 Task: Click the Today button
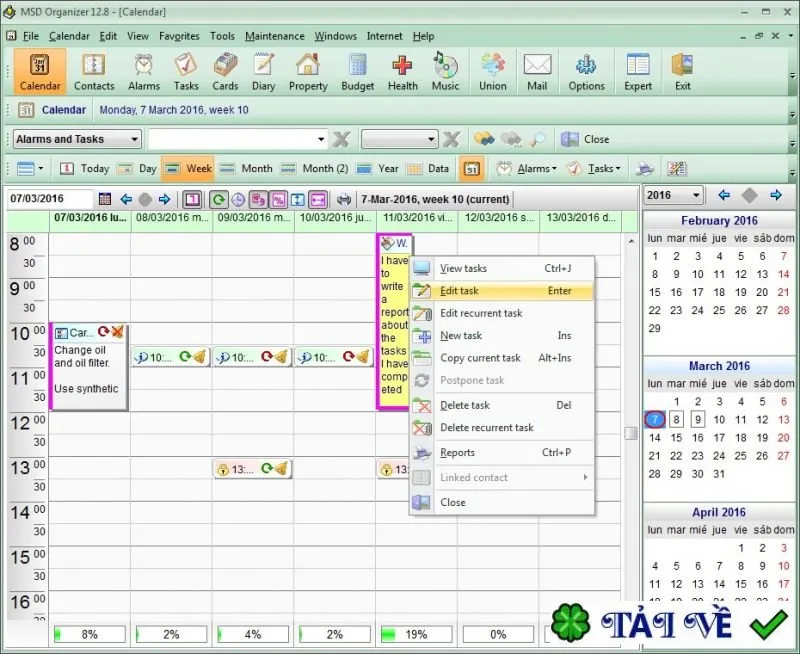[x=85, y=168]
